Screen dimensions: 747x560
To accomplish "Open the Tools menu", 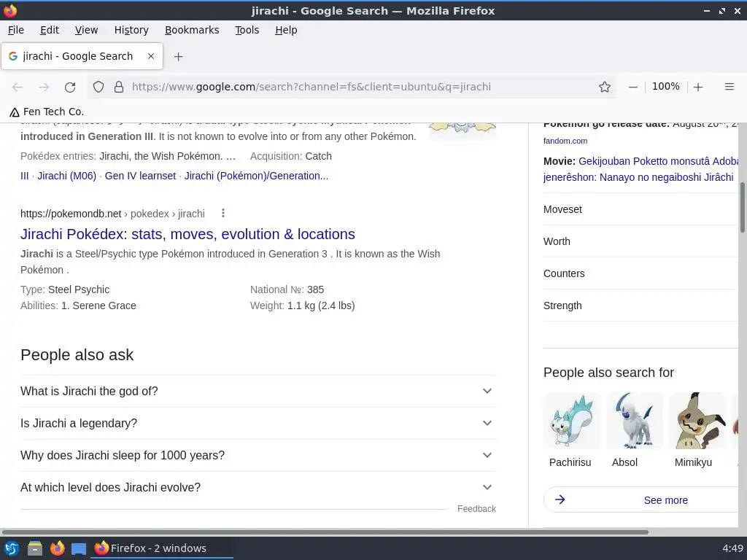I will (247, 30).
